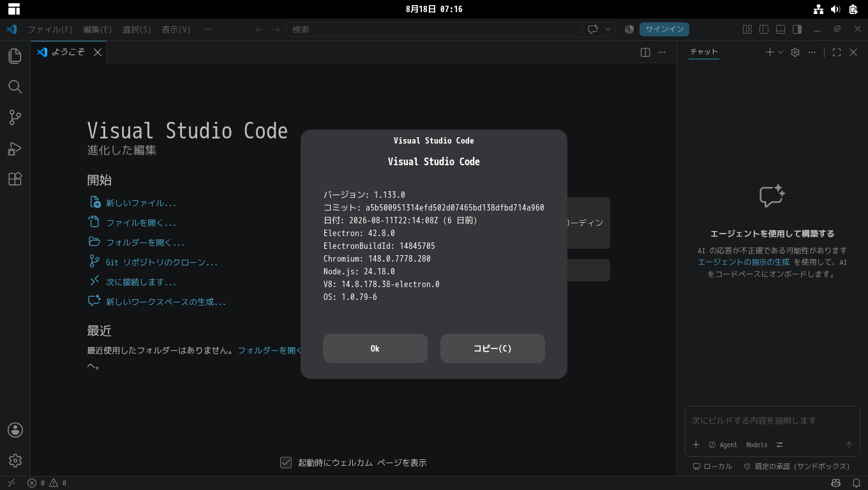Expand the new chat dropdown arrow
Screen dimensions: 868x490
781,52
